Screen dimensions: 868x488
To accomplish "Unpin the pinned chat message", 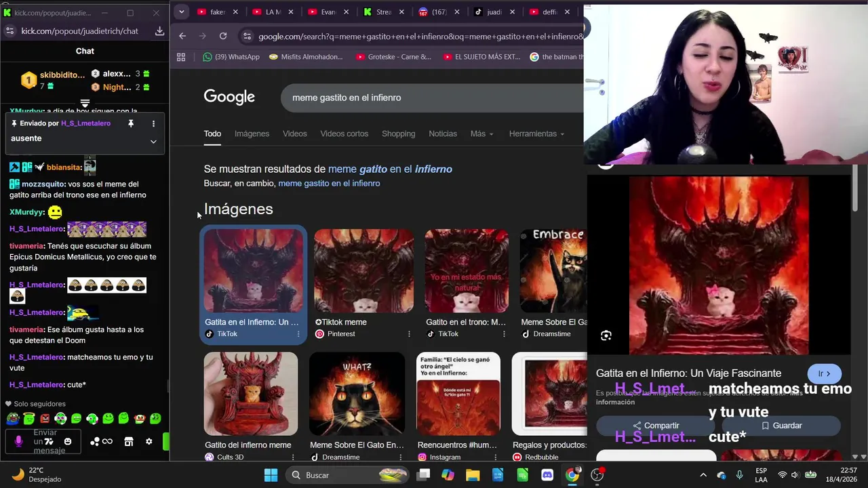I will coord(131,123).
